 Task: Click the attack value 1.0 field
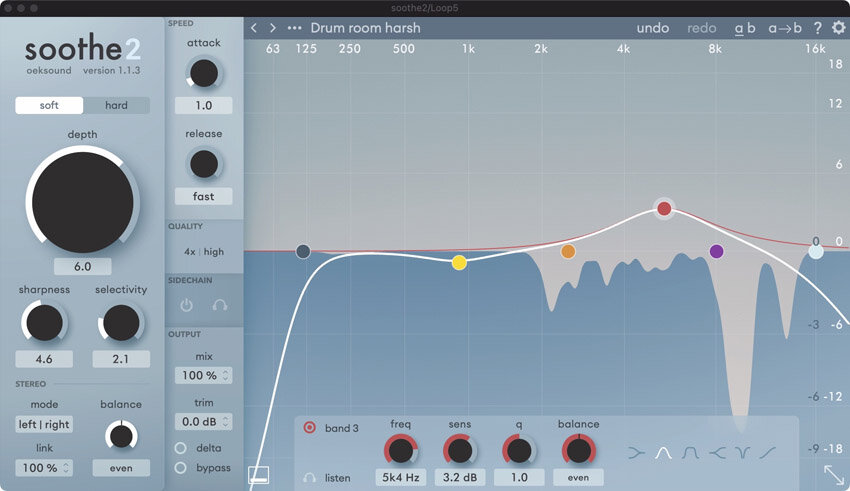coord(204,105)
